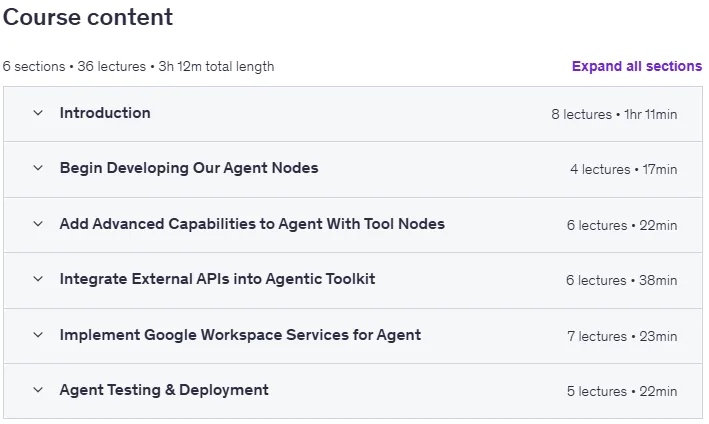Image resolution: width=709 pixels, height=424 pixels.
Task: Click 7 lectures • 23min label
Action: (622, 336)
